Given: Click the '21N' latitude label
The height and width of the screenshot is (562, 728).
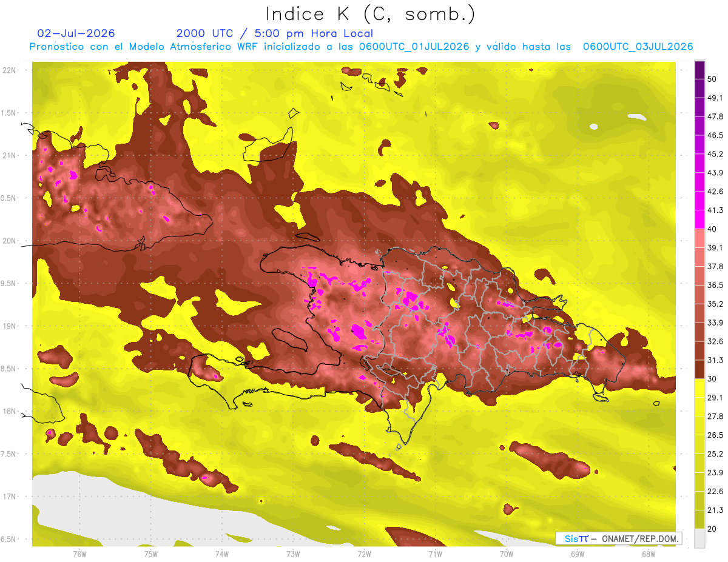Looking at the screenshot, I should [9, 155].
